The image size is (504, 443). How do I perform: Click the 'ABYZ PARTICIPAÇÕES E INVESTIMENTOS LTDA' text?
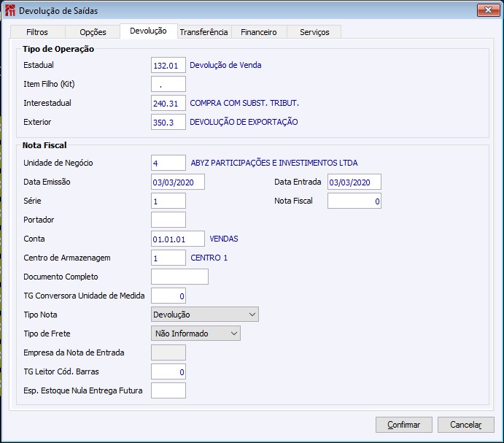tap(274, 163)
